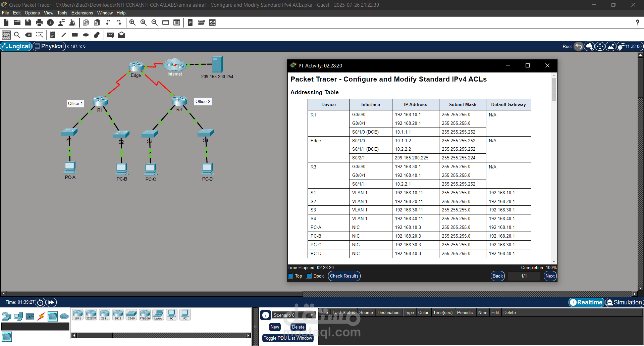
Task: Activate the Draw Line shape tool
Action: point(64,35)
